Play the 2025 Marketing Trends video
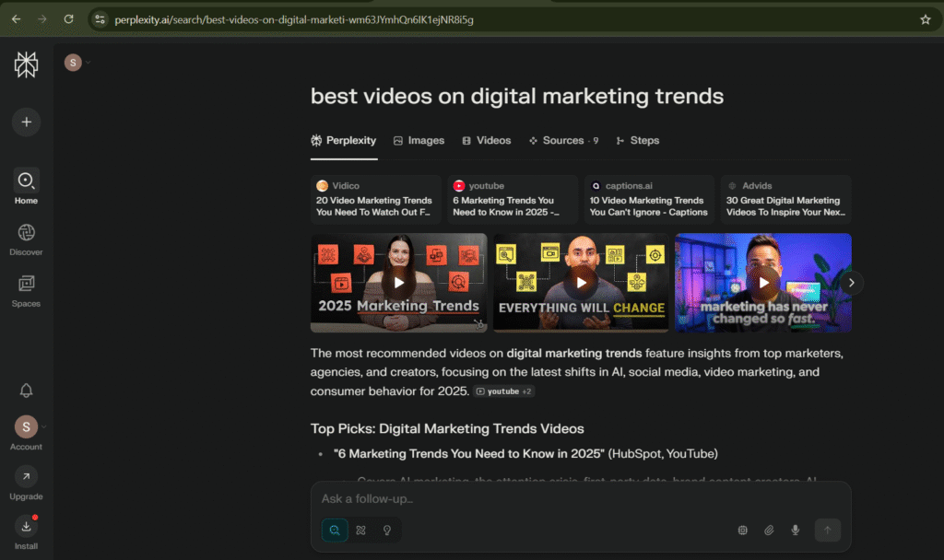Screen dimensions: 944x560 pos(399,283)
